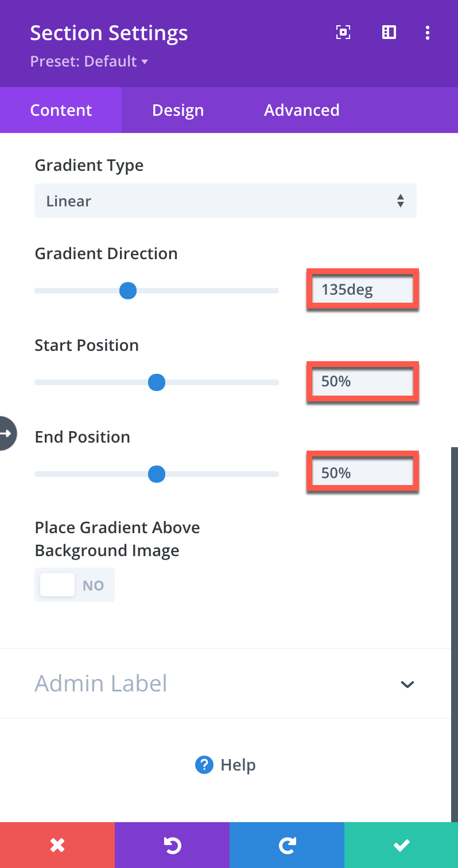Open the three-dot more options menu
The width and height of the screenshot is (458, 868).
[427, 33]
